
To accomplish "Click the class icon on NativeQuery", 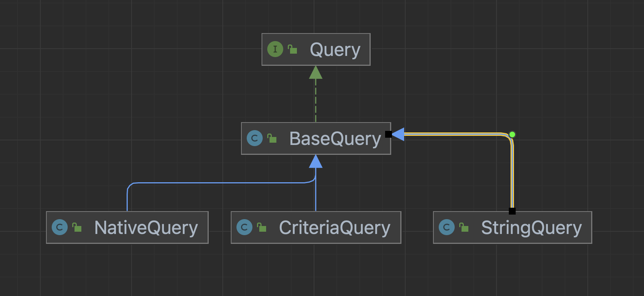I will 60,227.
